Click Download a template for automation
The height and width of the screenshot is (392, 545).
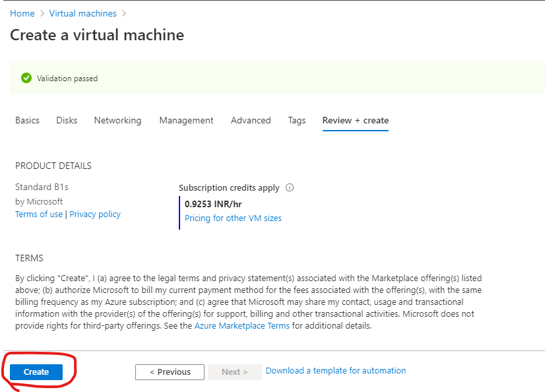pyautogui.click(x=335, y=370)
